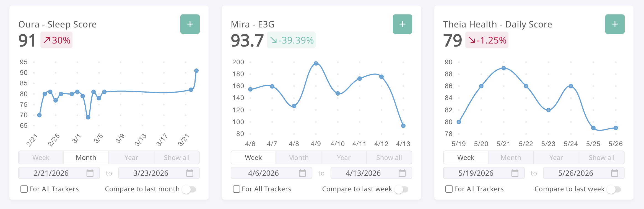This screenshot has height=209, width=644.
Task: Click the 5/21 peak point on Daily Score chart
Action: click(x=504, y=68)
